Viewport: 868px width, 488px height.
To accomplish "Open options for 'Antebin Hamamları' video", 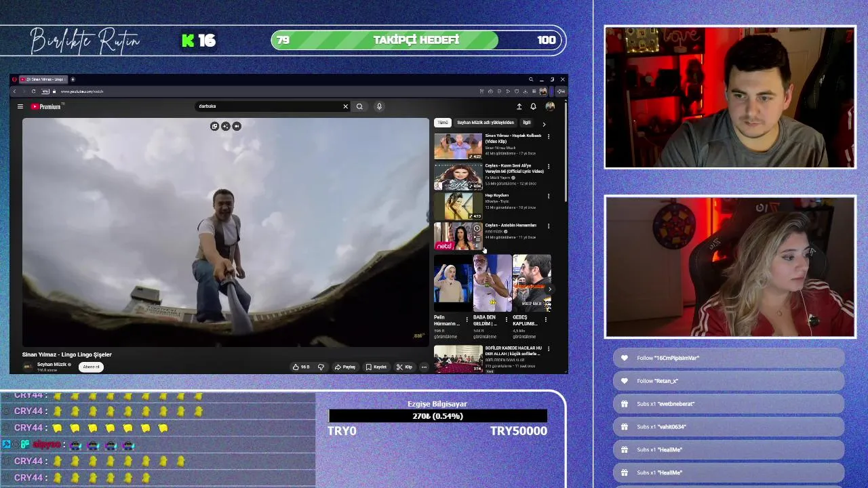I will coord(549,226).
